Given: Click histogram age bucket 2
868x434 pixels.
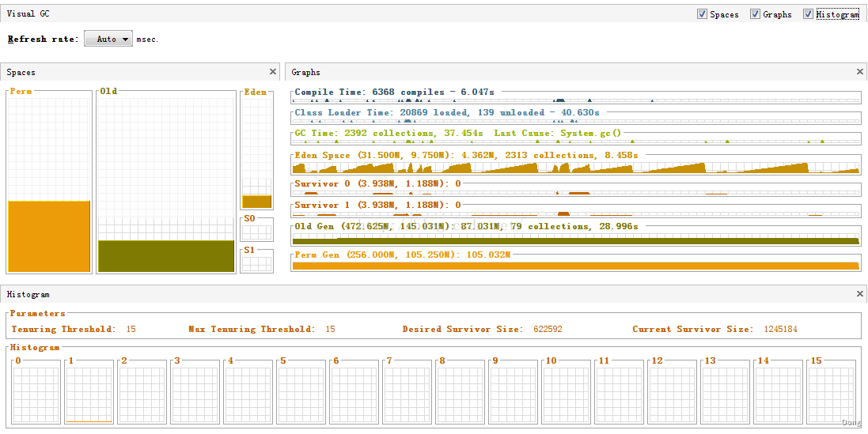Looking at the screenshot, I should point(142,392).
